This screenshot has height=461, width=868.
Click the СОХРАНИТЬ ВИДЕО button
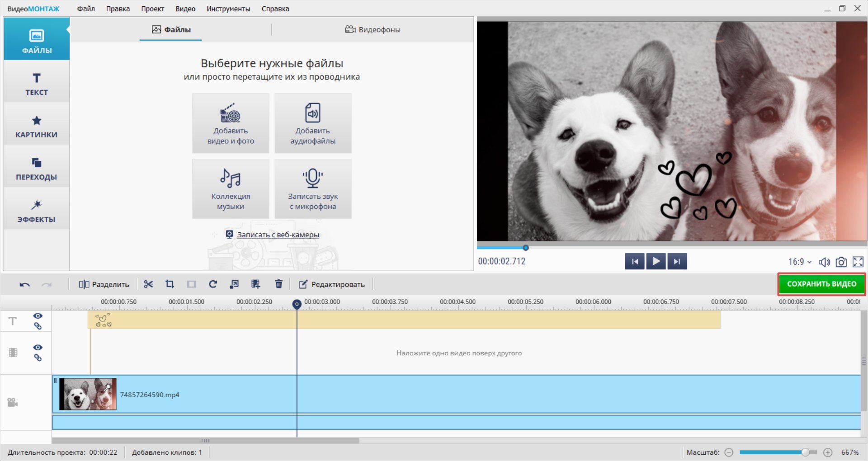(821, 284)
